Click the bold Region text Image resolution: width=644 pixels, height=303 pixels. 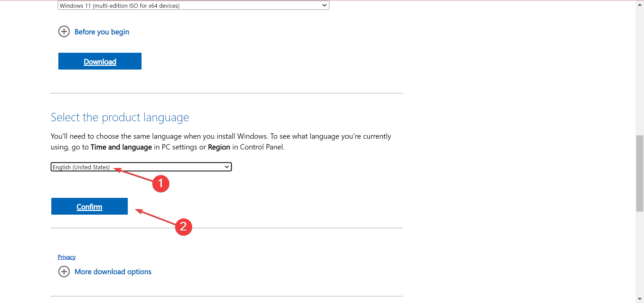tap(219, 147)
